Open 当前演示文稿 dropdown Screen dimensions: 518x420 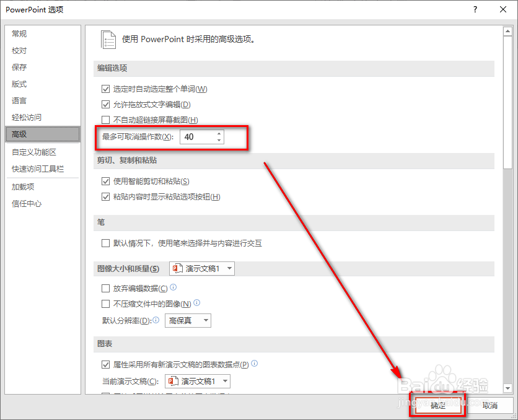(198, 382)
